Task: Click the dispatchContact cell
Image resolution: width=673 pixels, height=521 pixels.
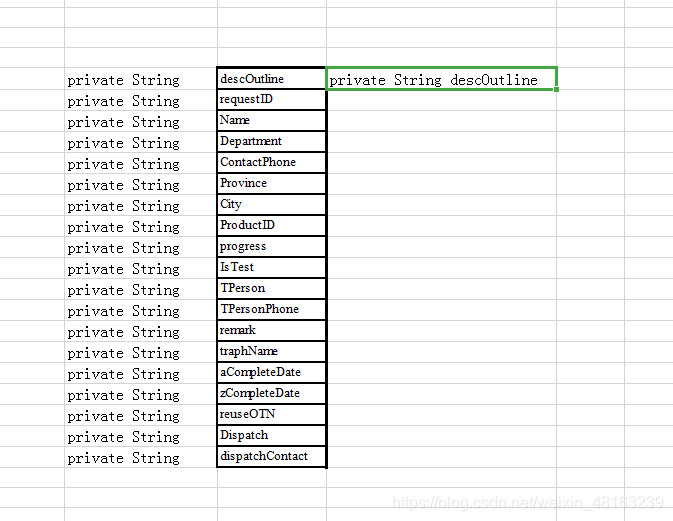Action: coord(271,457)
